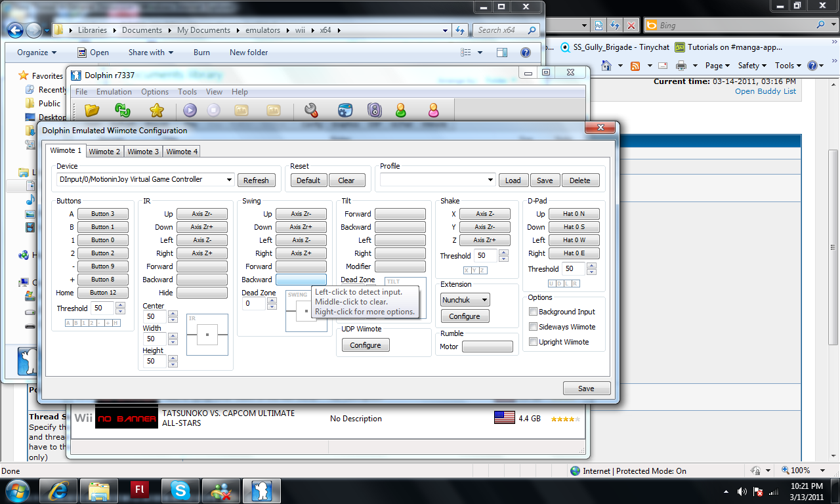Switch to the Wiimote 2 tab
This screenshot has width=840, height=504.
[105, 152]
